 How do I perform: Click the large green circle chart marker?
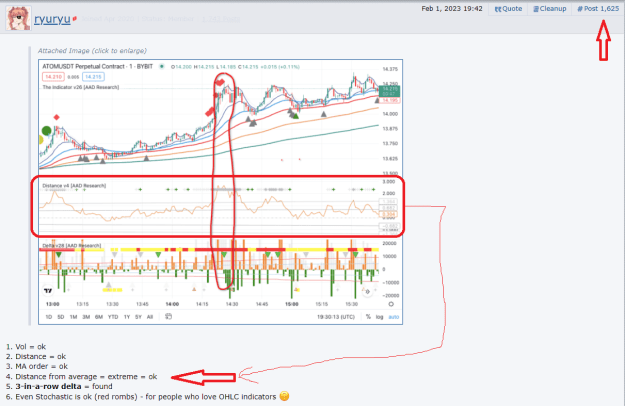[x=47, y=130]
